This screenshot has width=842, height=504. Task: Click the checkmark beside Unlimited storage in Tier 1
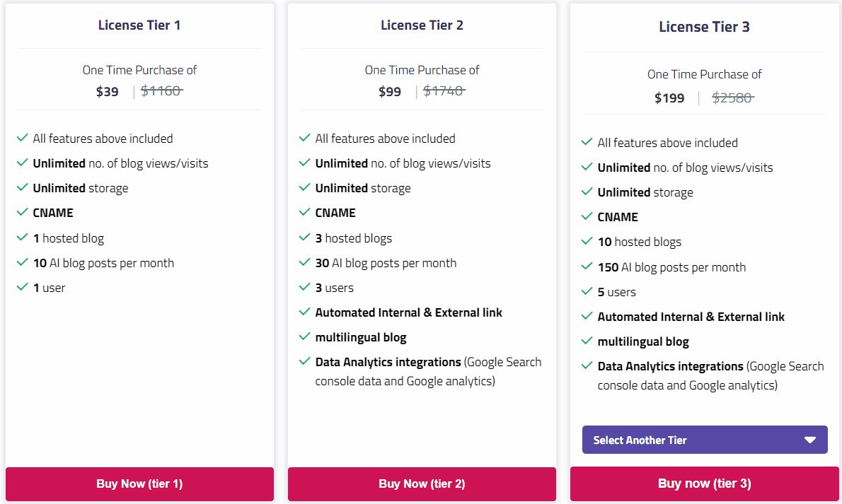tap(22, 187)
